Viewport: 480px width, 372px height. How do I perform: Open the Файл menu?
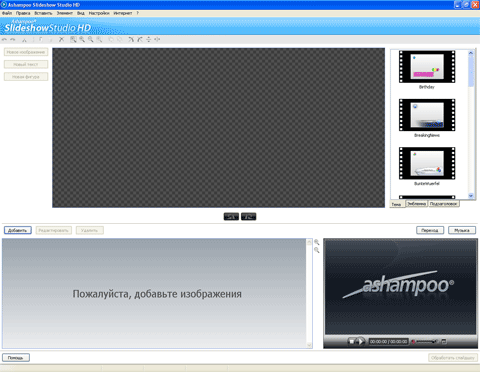tap(7, 13)
